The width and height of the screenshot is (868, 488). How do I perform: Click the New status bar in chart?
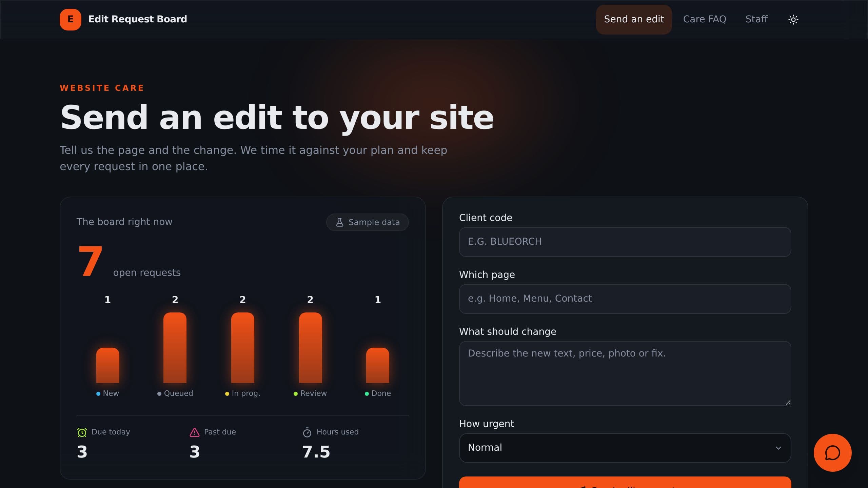107,365
